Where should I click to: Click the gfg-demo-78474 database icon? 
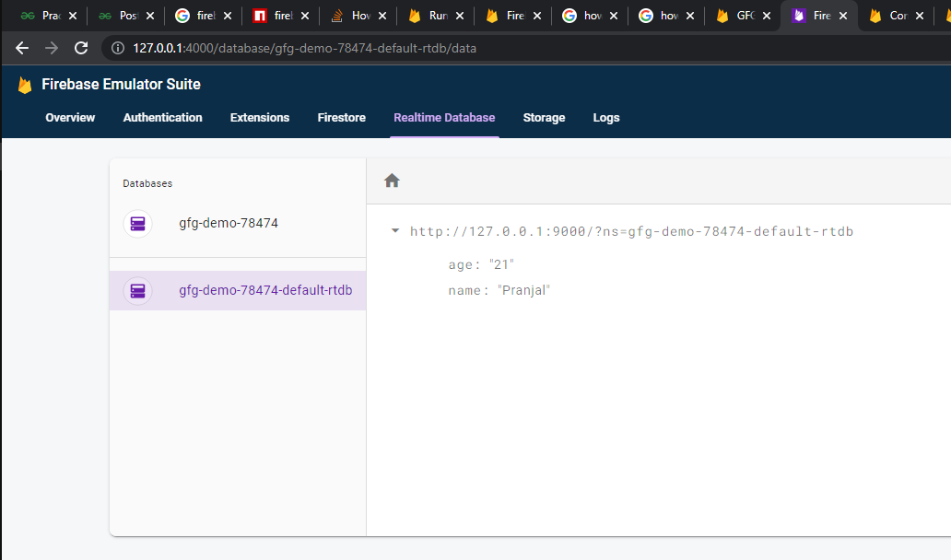(137, 223)
